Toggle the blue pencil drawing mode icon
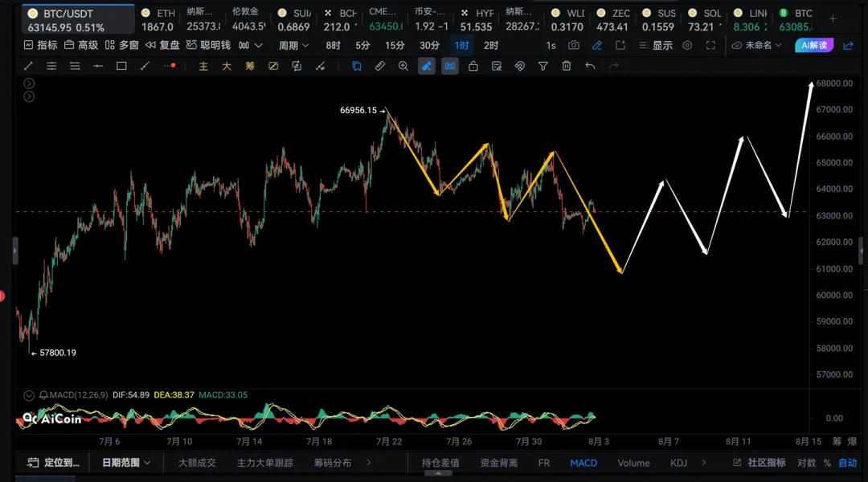The image size is (868, 482). point(596,45)
